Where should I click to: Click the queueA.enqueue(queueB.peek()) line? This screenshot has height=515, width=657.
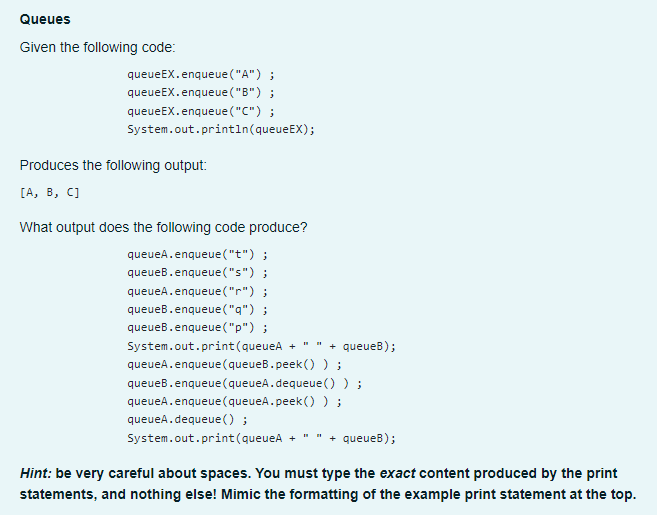234,364
